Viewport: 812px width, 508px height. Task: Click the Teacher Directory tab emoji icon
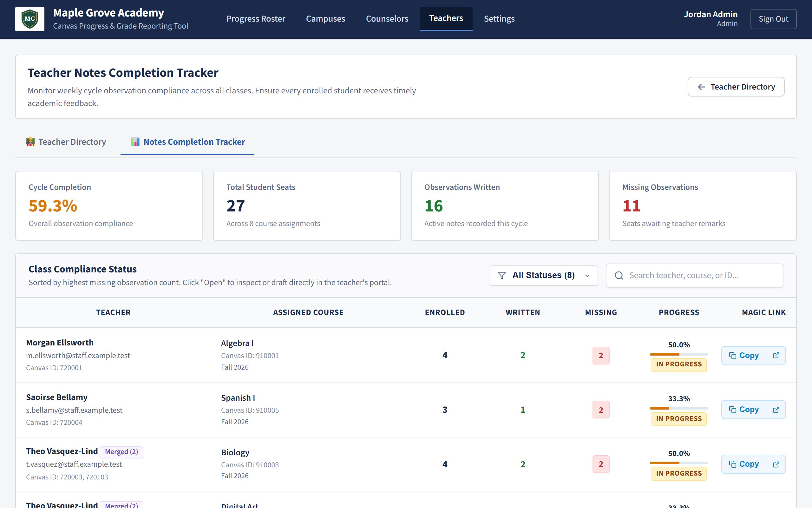(x=30, y=142)
